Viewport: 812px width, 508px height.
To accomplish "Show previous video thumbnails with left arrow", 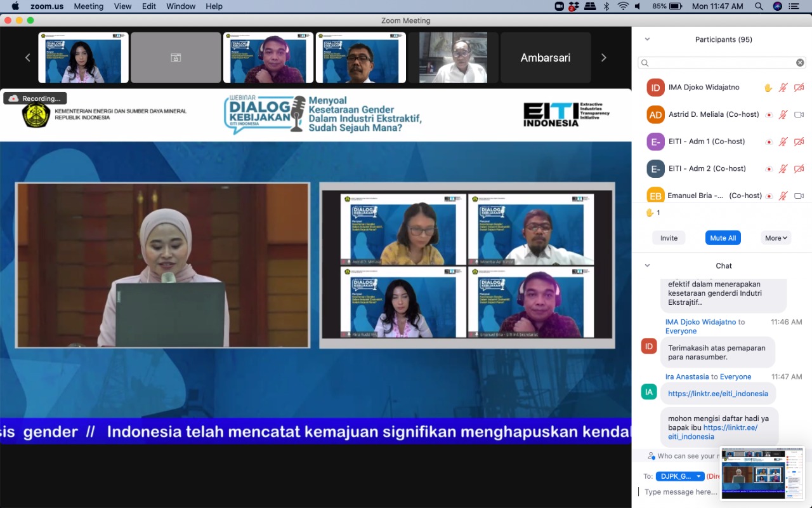I will point(27,58).
